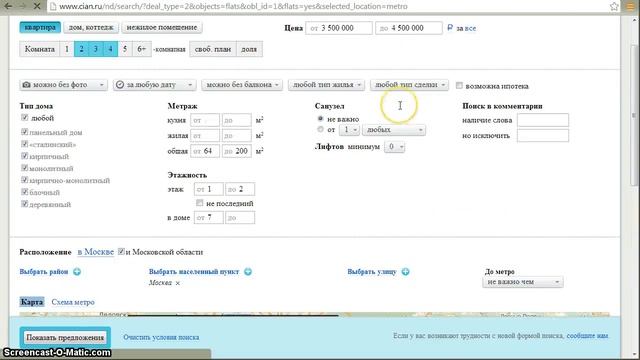The image size is (640, 360).
Task: Select the 5-room option
Action: (125, 49)
